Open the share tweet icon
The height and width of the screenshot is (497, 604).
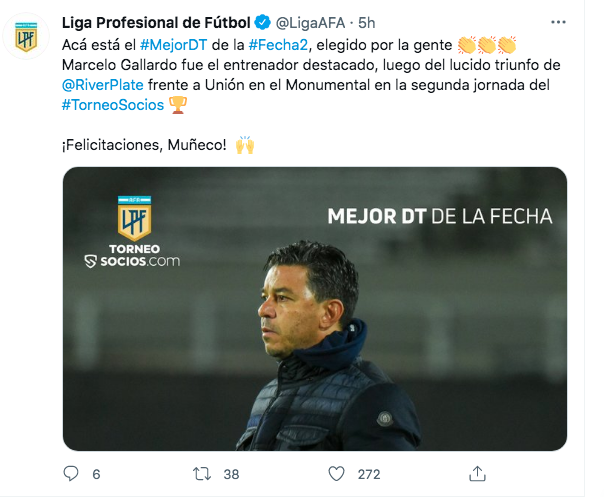pyautogui.click(x=477, y=473)
